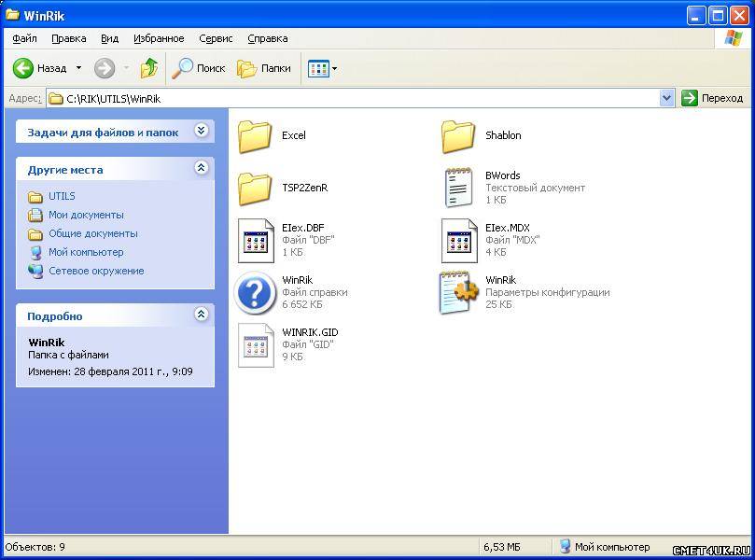Open the Мои документы link
The height and width of the screenshot is (560, 755).
click(86, 215)
